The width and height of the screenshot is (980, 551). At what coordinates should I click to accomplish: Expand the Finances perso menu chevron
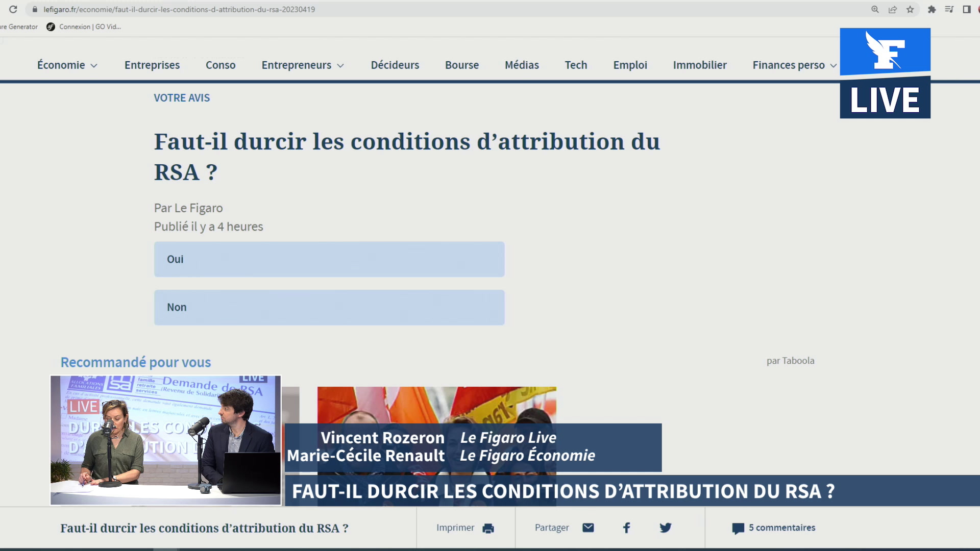(x=834, y=66)
